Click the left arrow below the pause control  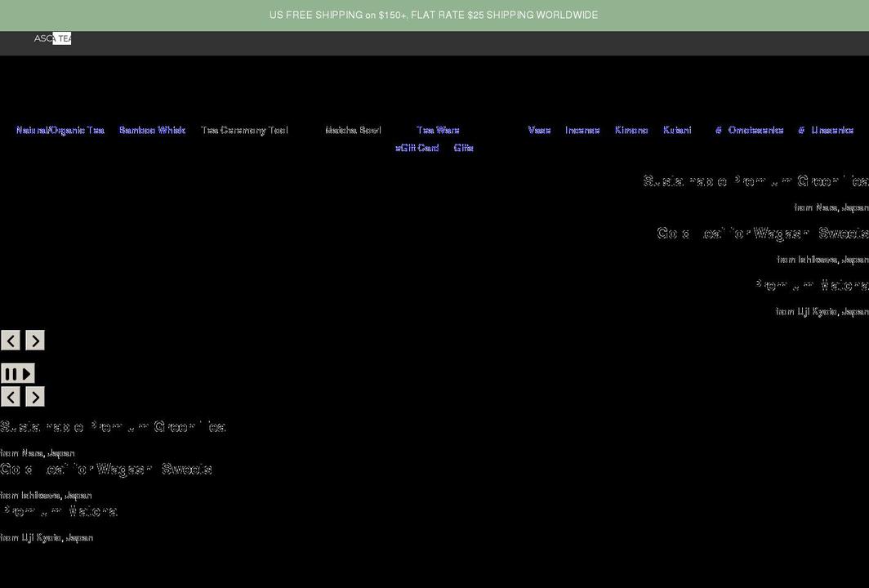tap(10, 396)
